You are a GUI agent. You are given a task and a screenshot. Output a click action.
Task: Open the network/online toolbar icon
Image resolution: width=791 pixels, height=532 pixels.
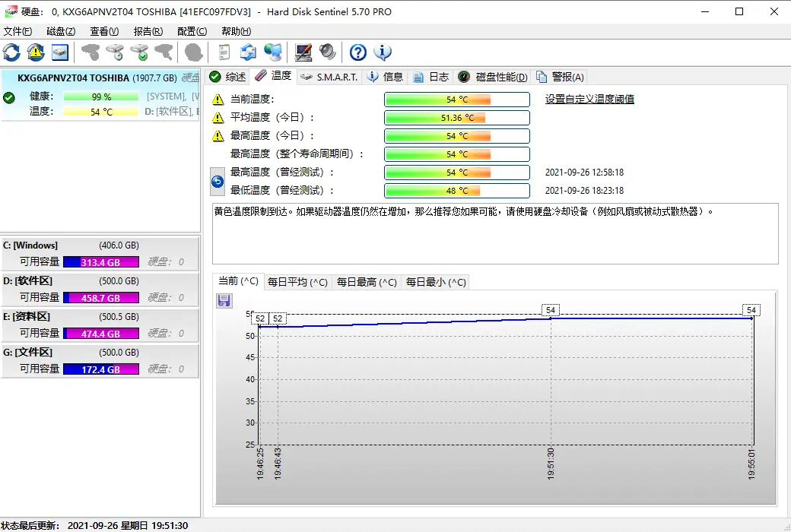pyautogui.click(x=274, y=52)
